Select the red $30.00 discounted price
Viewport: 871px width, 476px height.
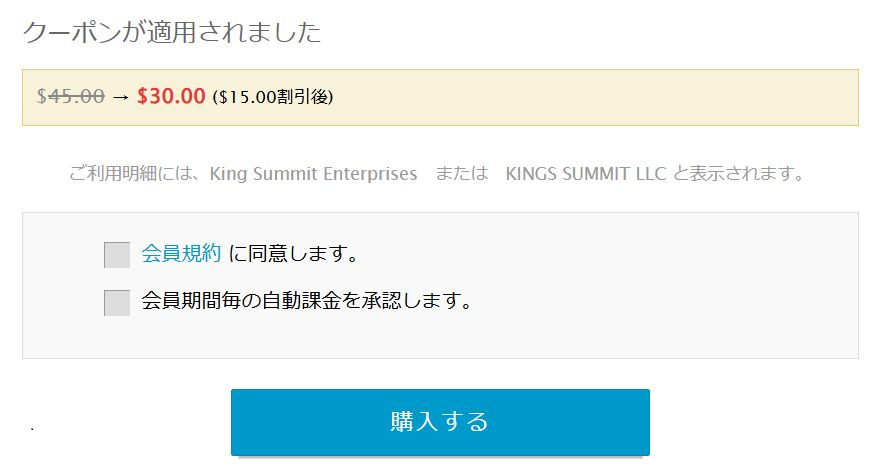pyautogui.click(x=171, y=97)
